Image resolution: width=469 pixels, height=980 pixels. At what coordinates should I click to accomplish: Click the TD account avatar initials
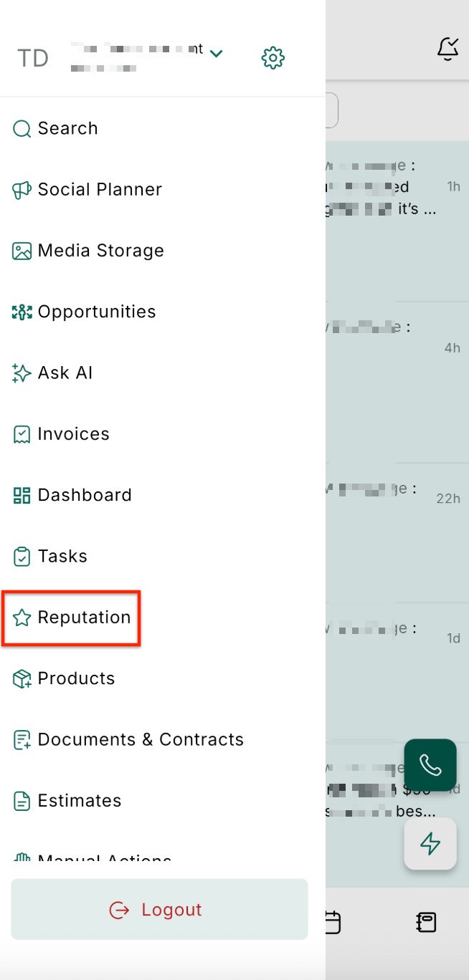33,58
